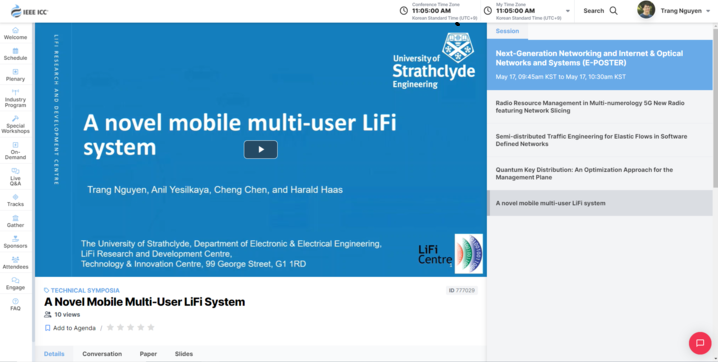The height and width of the screenshot is (362, 718).
Task: Open the Live Q&A section
Action: (x=16, y=177)
